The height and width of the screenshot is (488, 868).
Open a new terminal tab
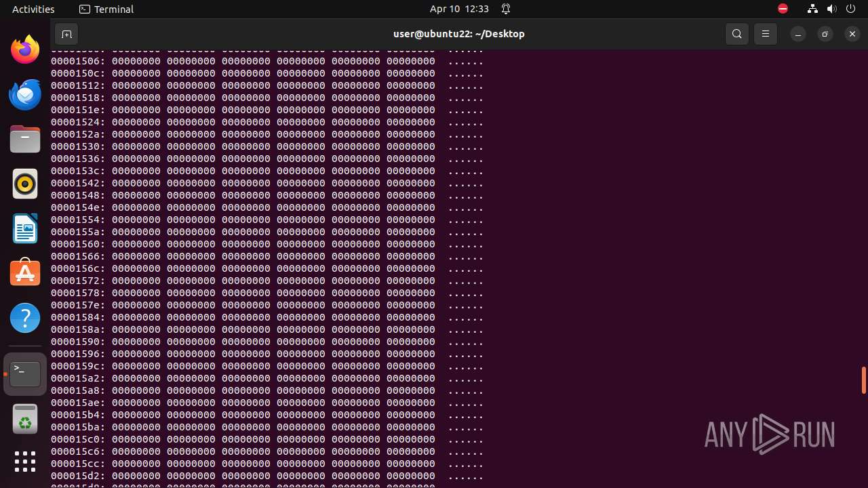point(66,34)
